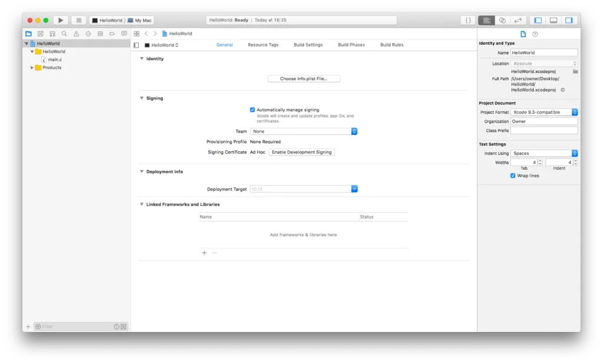This screenshot has height=364, width=603.
Task: Collapse Linked Frameworks and Libraries section
Action: 141,204
